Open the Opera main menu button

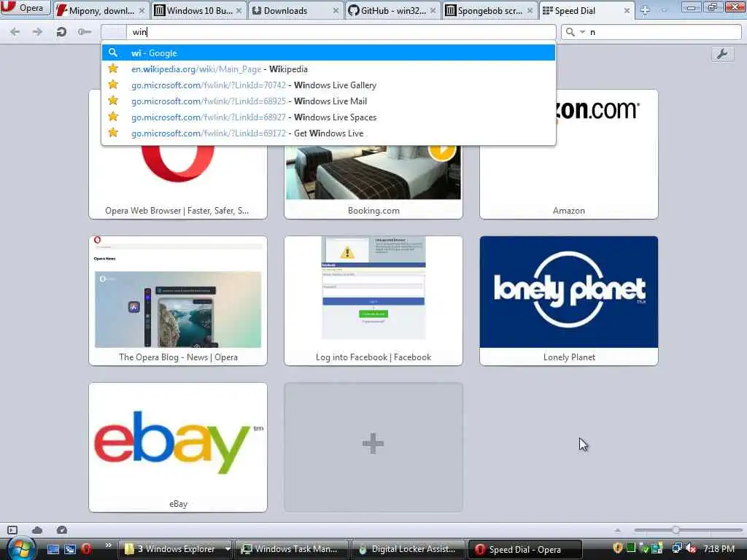(x=25, y=7)
